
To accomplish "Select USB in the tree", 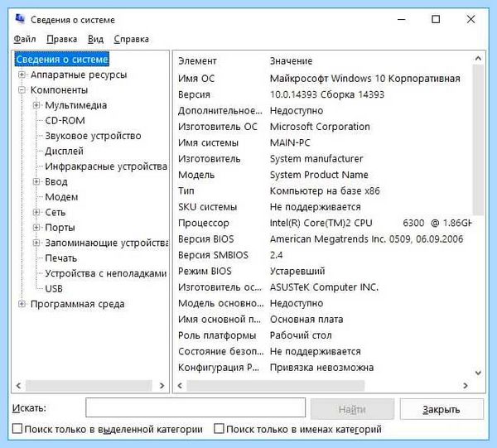I will coord(54,289).
